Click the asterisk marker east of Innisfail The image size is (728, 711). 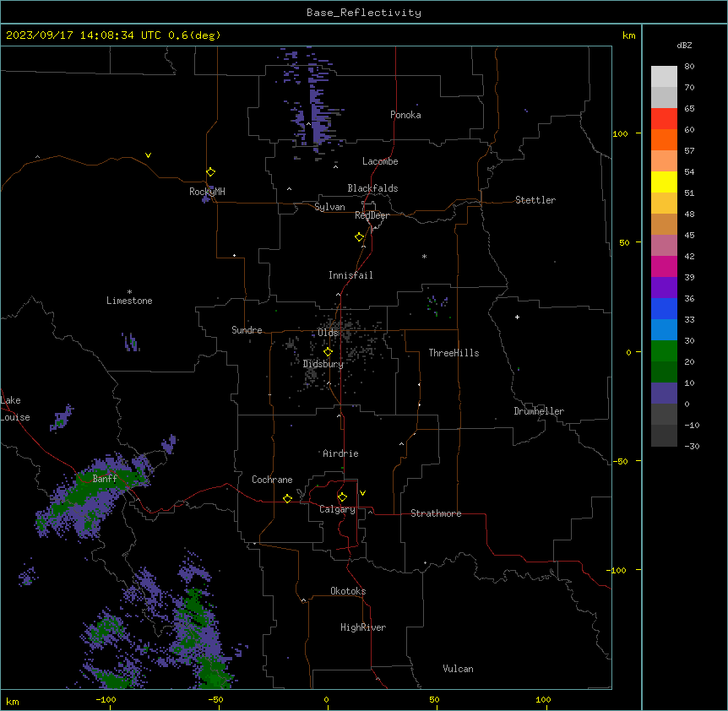coord(424,257)
